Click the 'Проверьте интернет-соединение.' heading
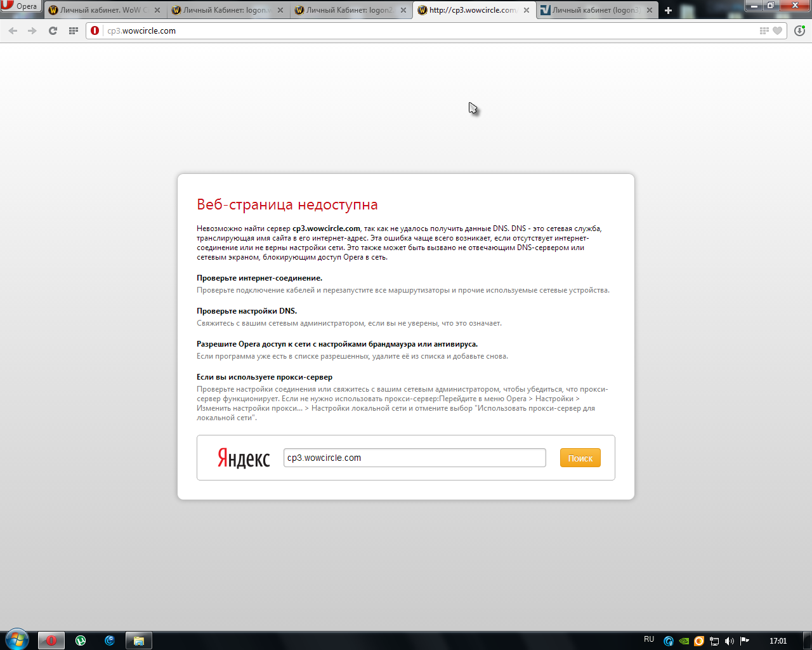This screenshot has width=812, height=650. click(x=259, y=278)
